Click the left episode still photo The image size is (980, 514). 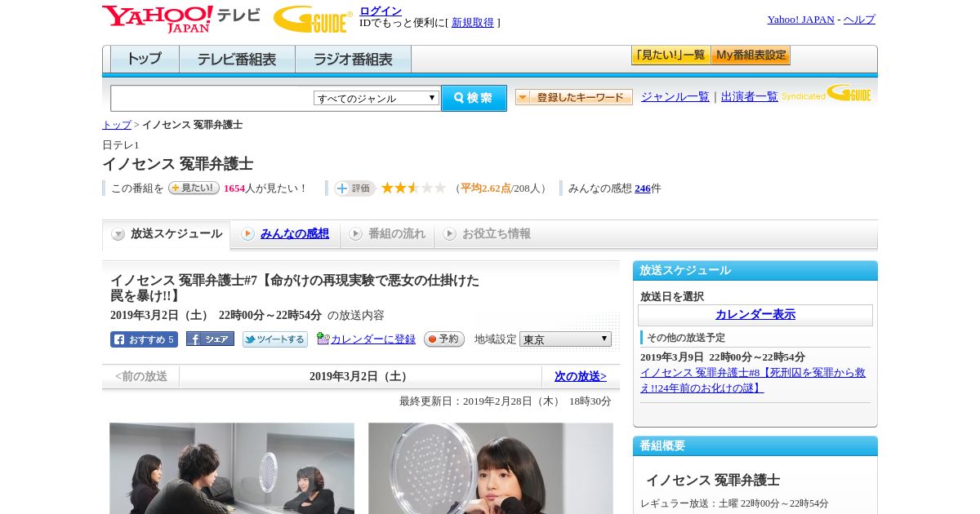click(x=232, y=468)
